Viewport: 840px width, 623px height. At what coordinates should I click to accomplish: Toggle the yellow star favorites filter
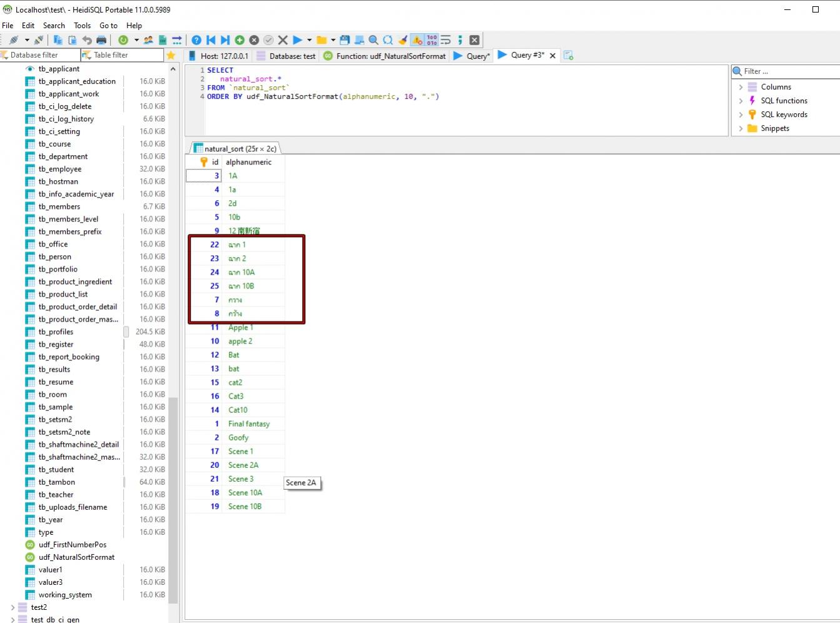(x=171, y=55)
